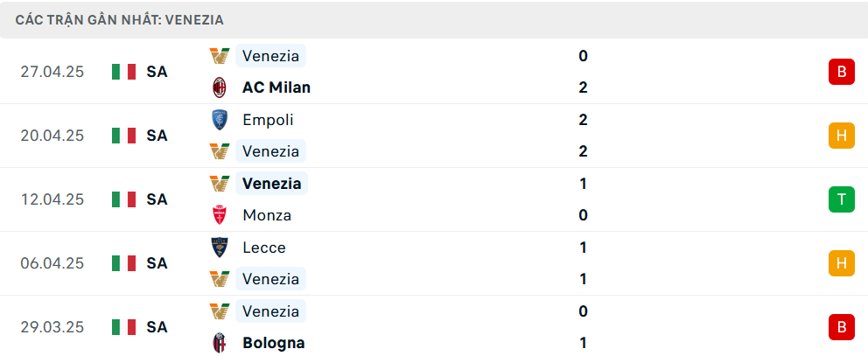Viewport: 868px width, 356px height.
Task: Click Venezia logo in the 27.04.25 match
Action: tap(220, 56)
